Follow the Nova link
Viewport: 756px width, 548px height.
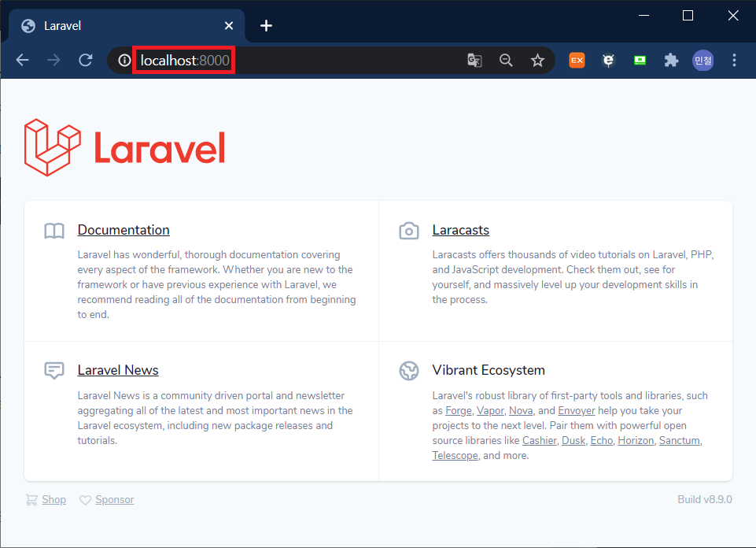pos(521,410)
